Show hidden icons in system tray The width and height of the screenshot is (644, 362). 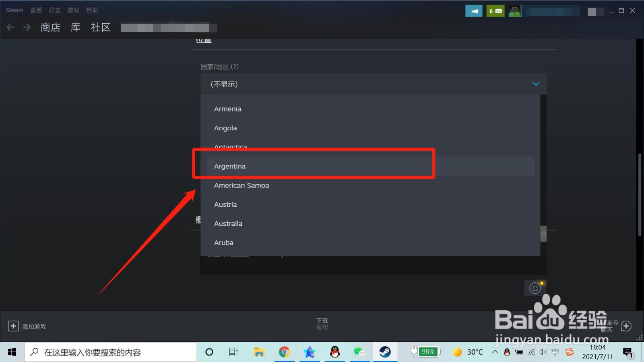tap(495, 352)
